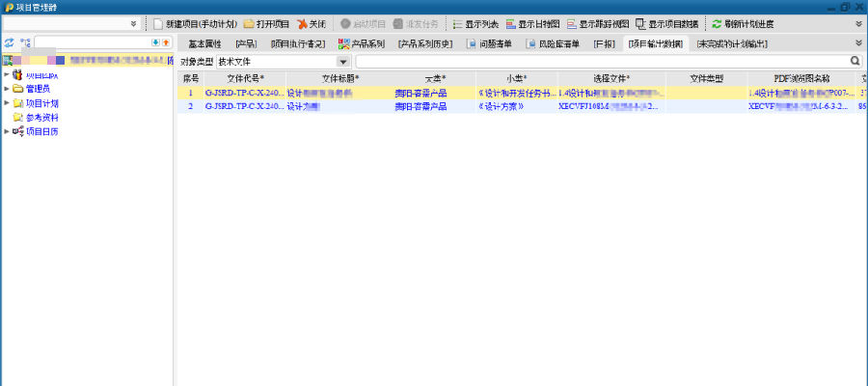
Task: Click row 2 XECVFJ108M... file cell
Action: click(x=611, y=106)
